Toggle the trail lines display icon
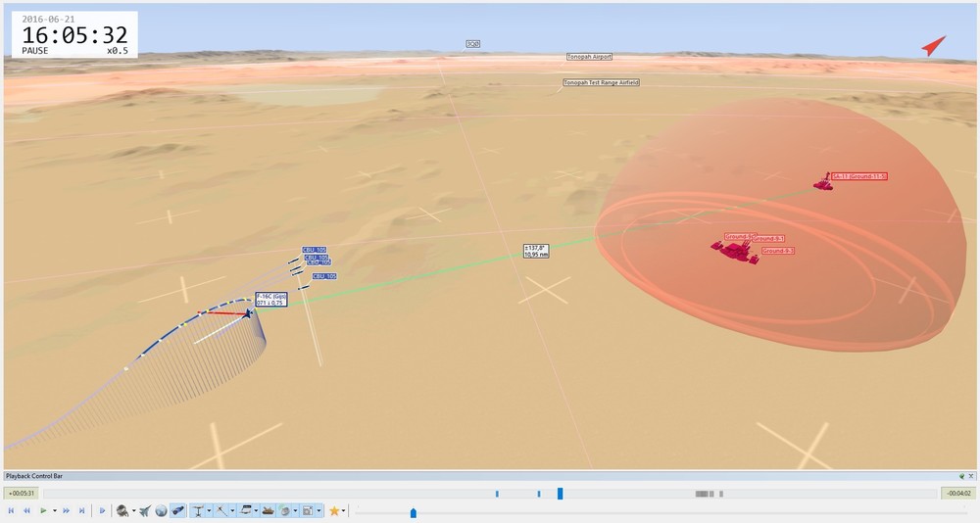Screen dimensions: 980x523 (221, 511)
